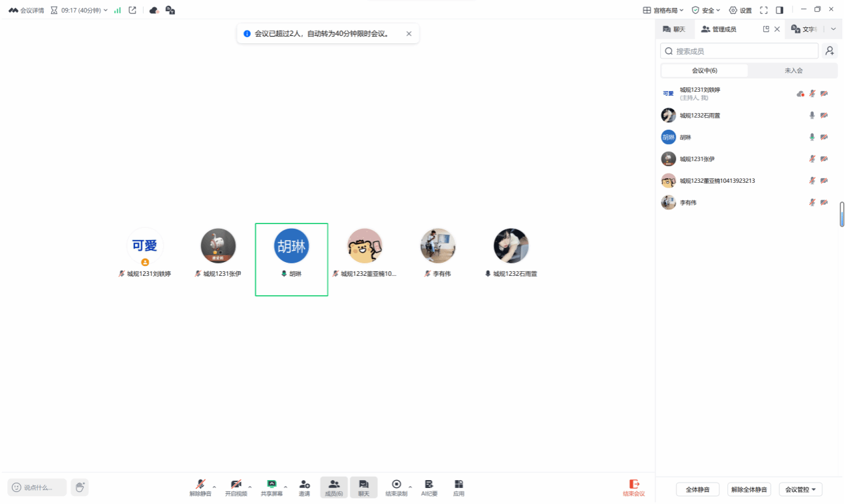
Task: Toggle microphone for 城规1232石雨萱 in member list
Action: tap(812, 115)
